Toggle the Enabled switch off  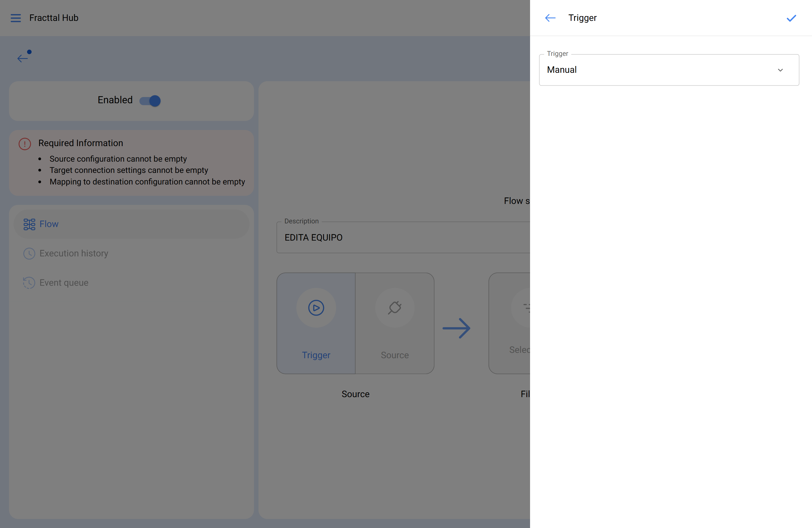[150, 101]
